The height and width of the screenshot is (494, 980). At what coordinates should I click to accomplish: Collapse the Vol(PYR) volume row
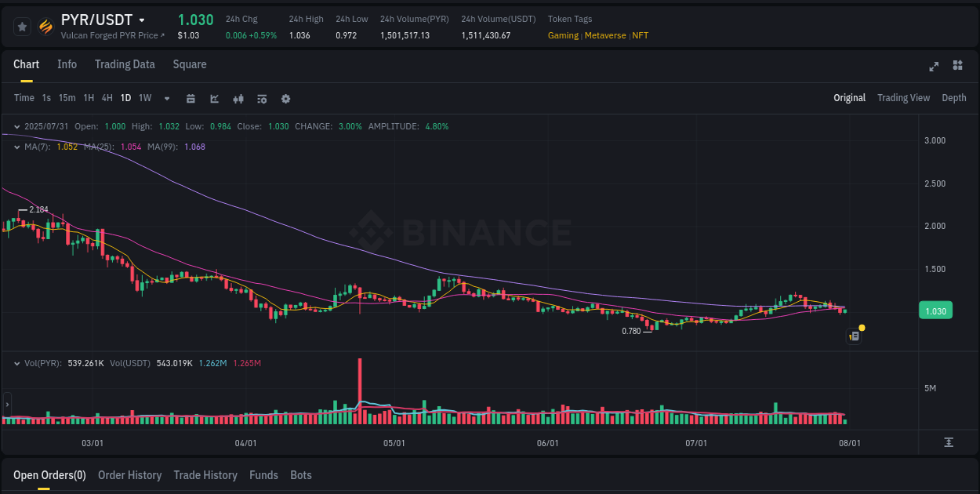(16, 363)
